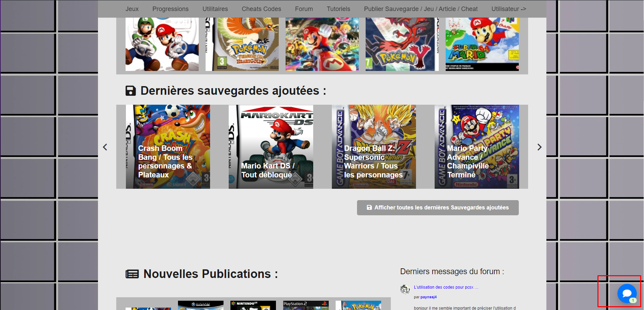
Task: Open paynssj4 user profile link
Action: [428, 297]
